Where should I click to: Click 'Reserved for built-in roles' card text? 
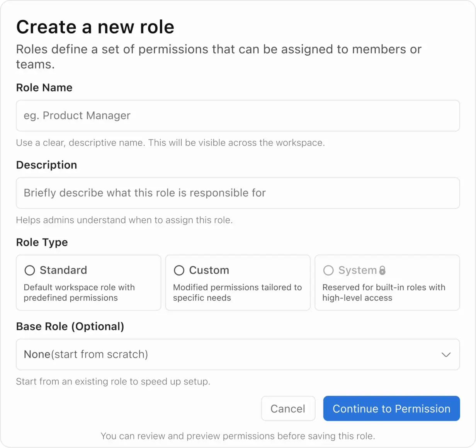(x=384, y=293)
